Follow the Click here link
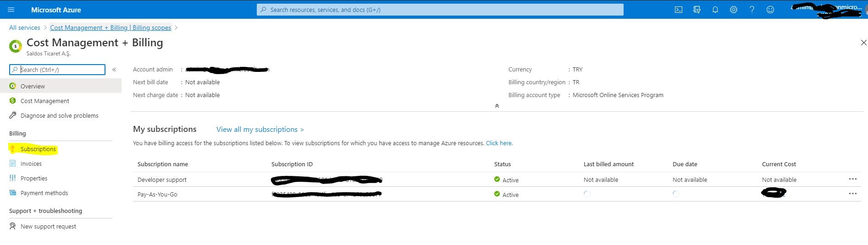The height and width of the screenshot is (245, 868). point(499,143)
